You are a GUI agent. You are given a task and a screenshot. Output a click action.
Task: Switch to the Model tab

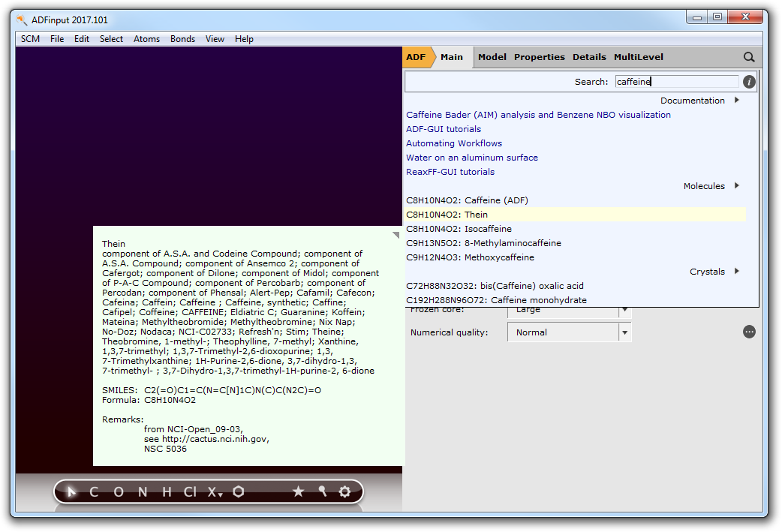coord(492,57)
